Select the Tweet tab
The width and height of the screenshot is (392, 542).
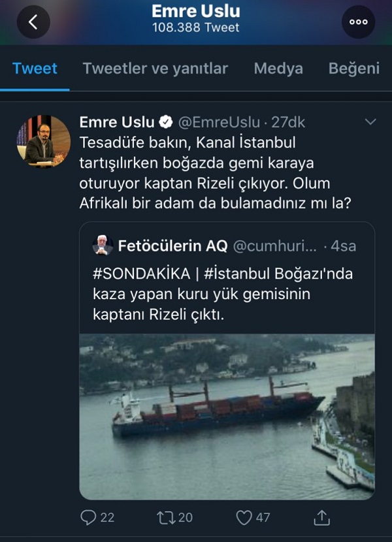tap(35, 69)
